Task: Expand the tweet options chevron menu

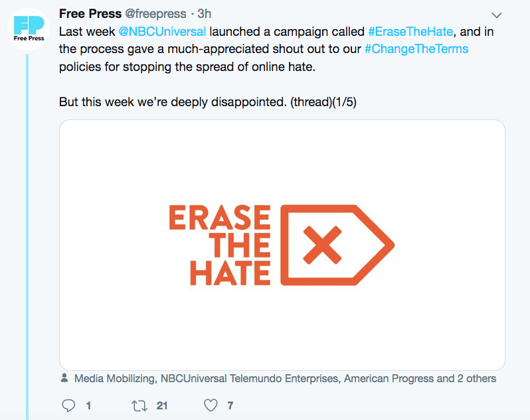Action: (x=496, y=15)
